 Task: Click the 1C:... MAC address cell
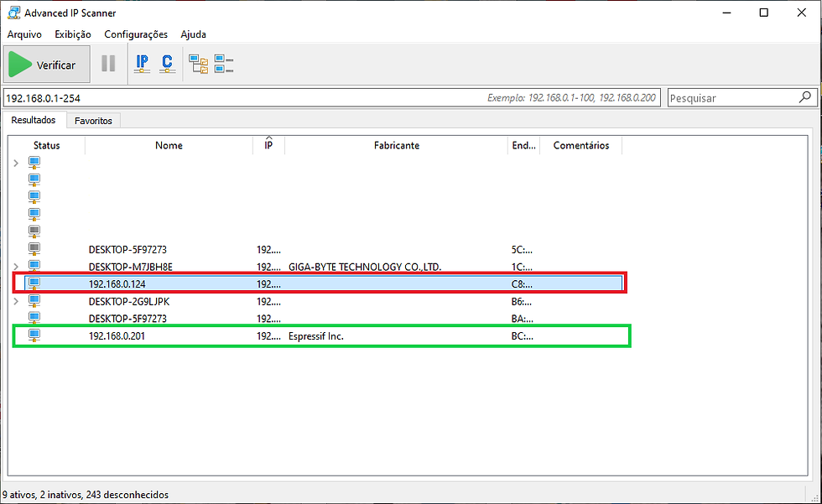(522, 267)
